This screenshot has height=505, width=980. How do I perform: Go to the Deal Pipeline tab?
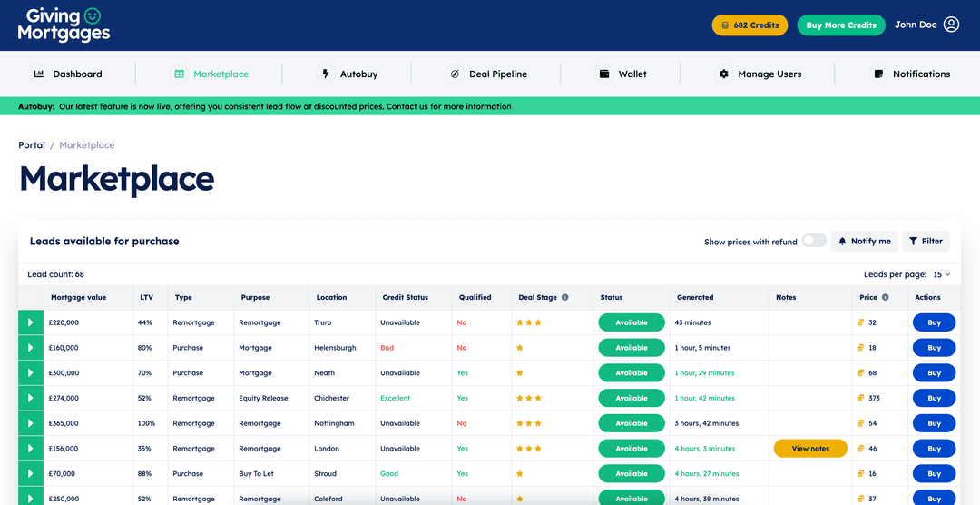pyautogui.click(x=487, y=74)
